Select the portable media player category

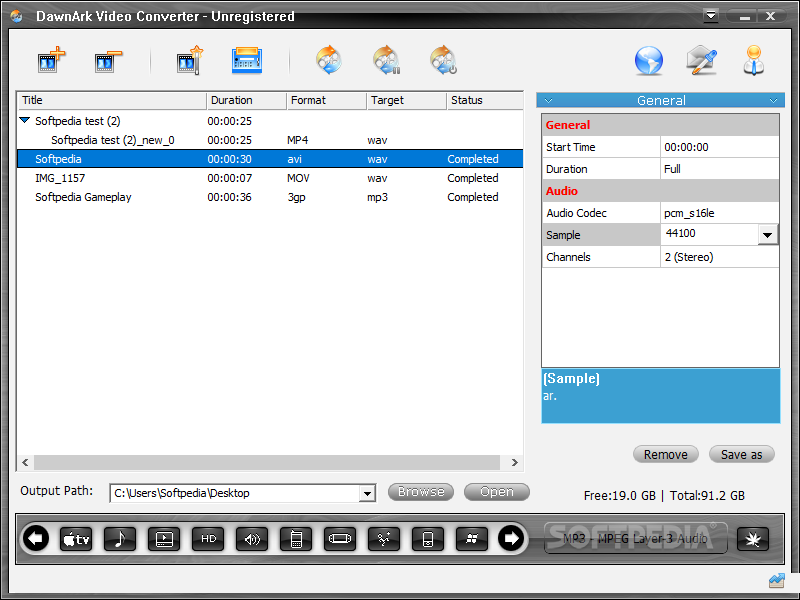tap(428, 539)
